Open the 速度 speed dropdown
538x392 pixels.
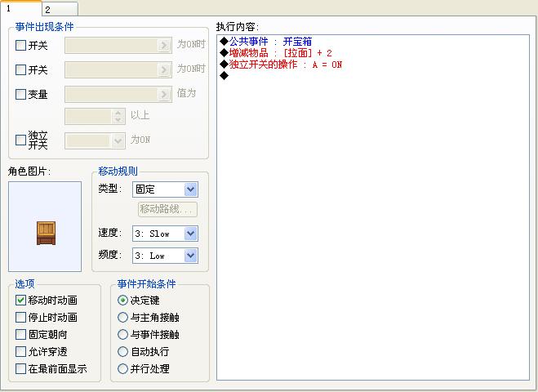[x=165, y=234]
